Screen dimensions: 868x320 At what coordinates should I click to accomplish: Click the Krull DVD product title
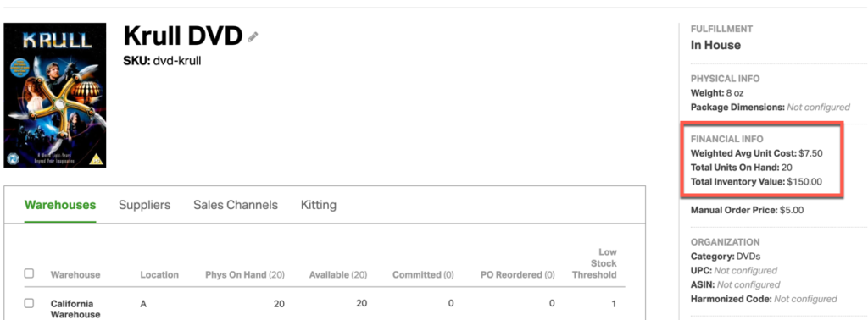click(x=183, y=36)
